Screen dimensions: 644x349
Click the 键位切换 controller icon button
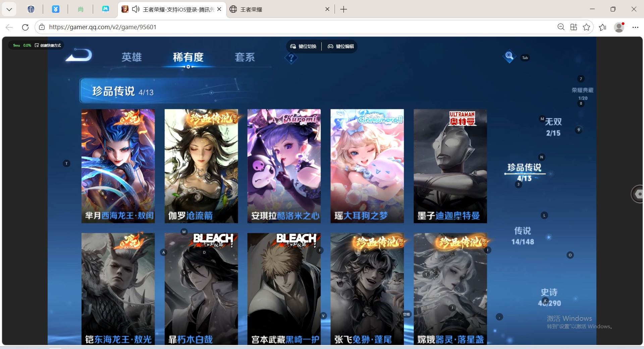303,46
